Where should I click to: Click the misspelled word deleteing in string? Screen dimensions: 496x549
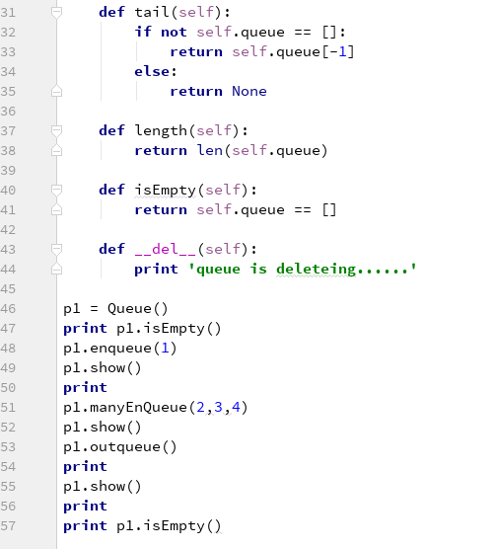pos(316,269)
